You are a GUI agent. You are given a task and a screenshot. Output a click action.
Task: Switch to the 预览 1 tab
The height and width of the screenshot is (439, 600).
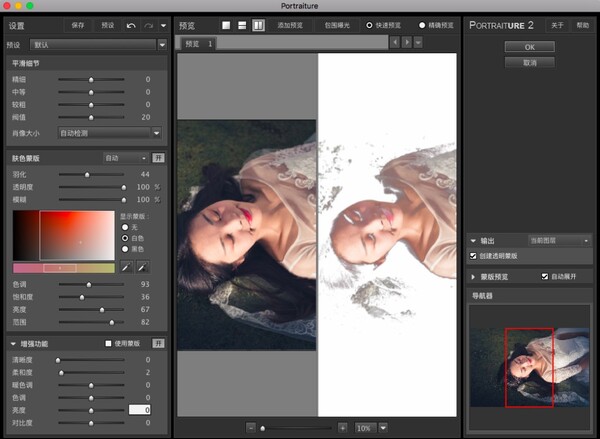(199, 44)
